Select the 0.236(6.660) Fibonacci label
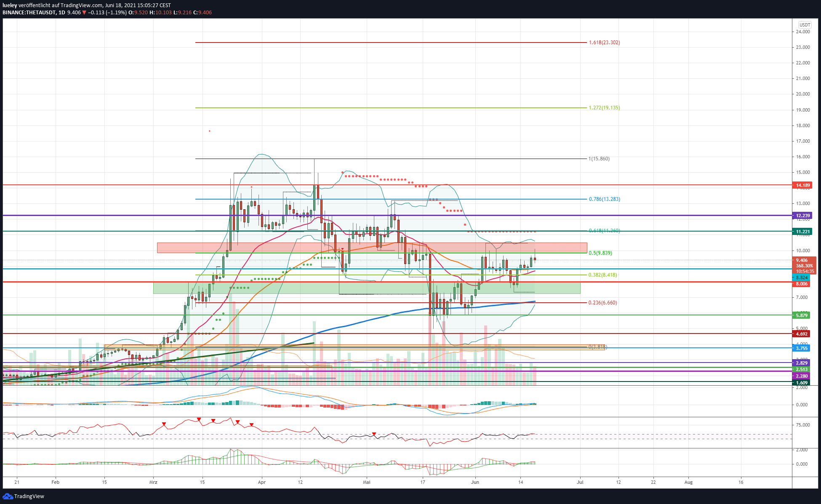The height and width of the screenshot is (504, 821). 602,303
